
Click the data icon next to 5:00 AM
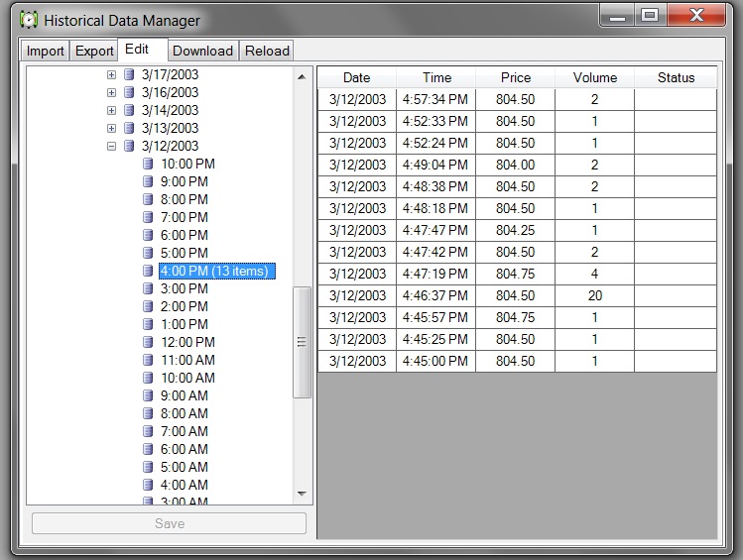coord(148,467)
